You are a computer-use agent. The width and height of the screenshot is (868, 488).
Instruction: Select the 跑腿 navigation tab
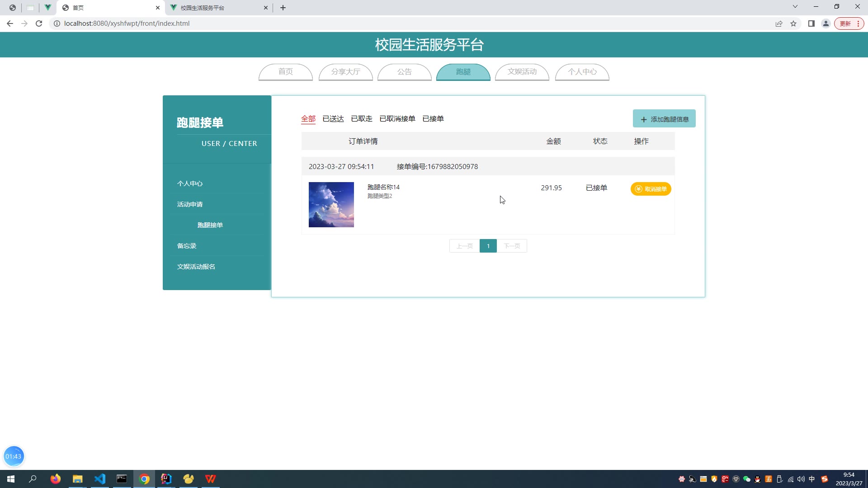pyautogui.click(x=463, y=72)
